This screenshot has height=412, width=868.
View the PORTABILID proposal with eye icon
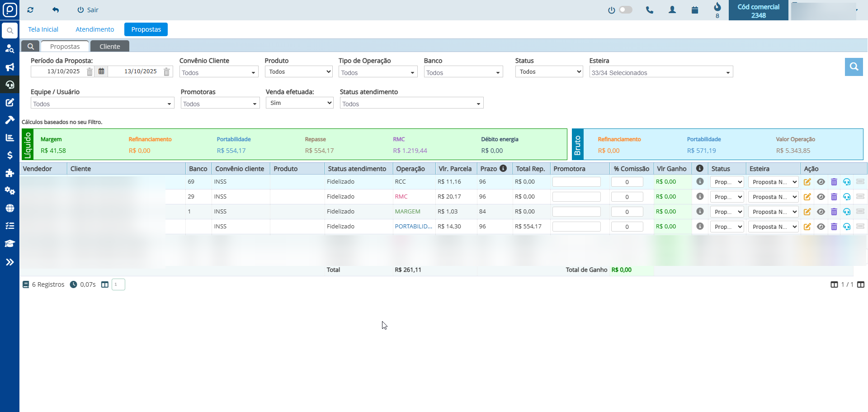click(x=821, y=227)
